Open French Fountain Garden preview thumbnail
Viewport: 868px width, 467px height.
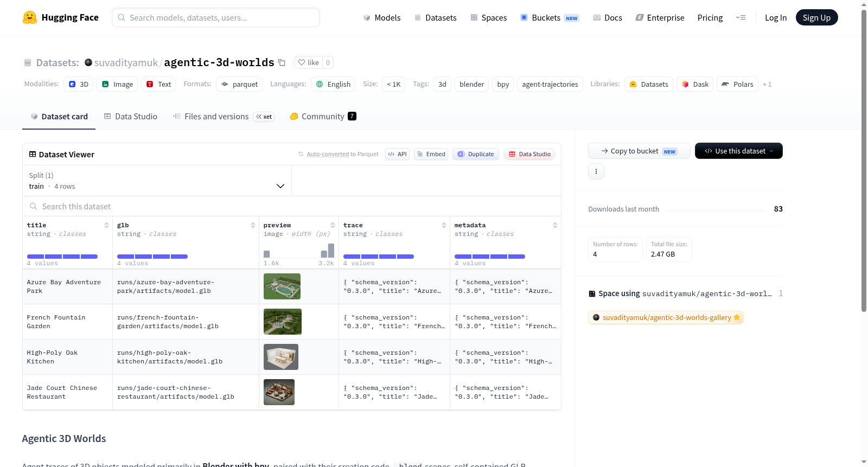coord(283,322)
